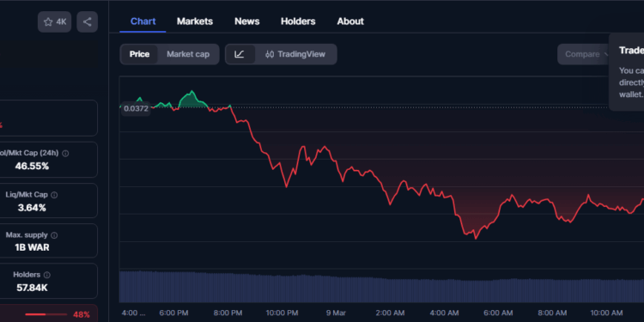Click the 1B WAR max supply value
The width and height of the screenshot is (644, 322).
[x=32, y=247]
